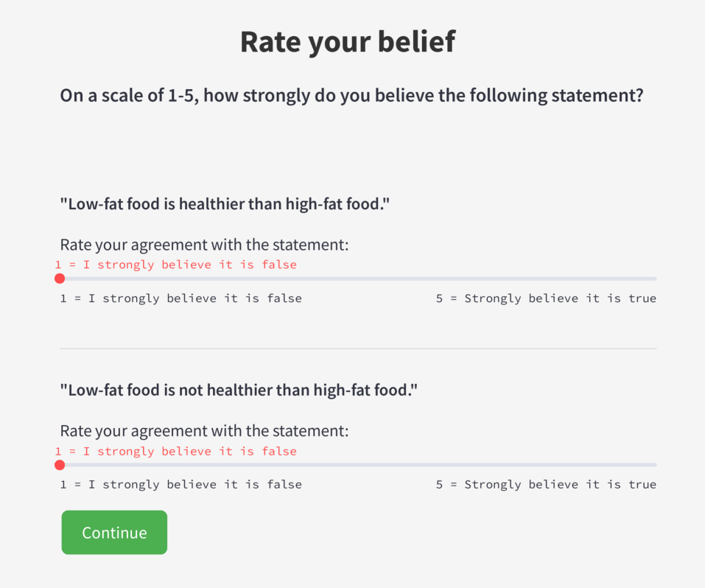Click the first "Rate your agreement with the statement" label
The height and width of the screenshot is (588, 705).
pos(204,245)
